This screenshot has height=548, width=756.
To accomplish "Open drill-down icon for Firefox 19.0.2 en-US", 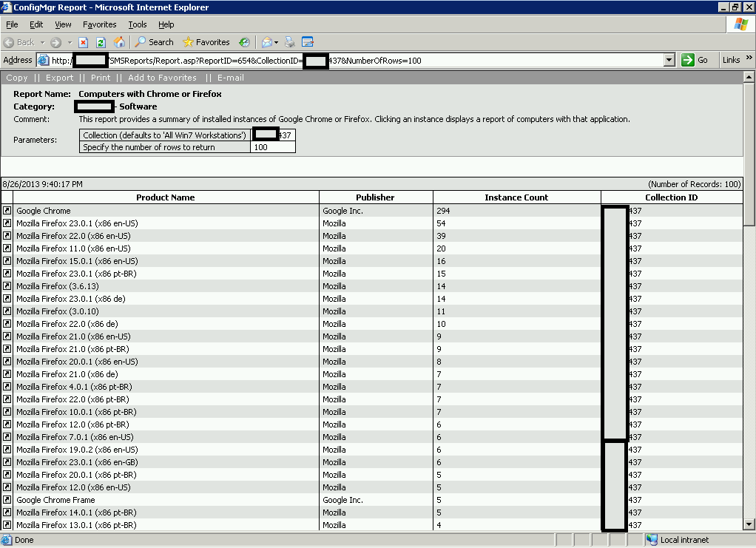I will pos(7,449).
